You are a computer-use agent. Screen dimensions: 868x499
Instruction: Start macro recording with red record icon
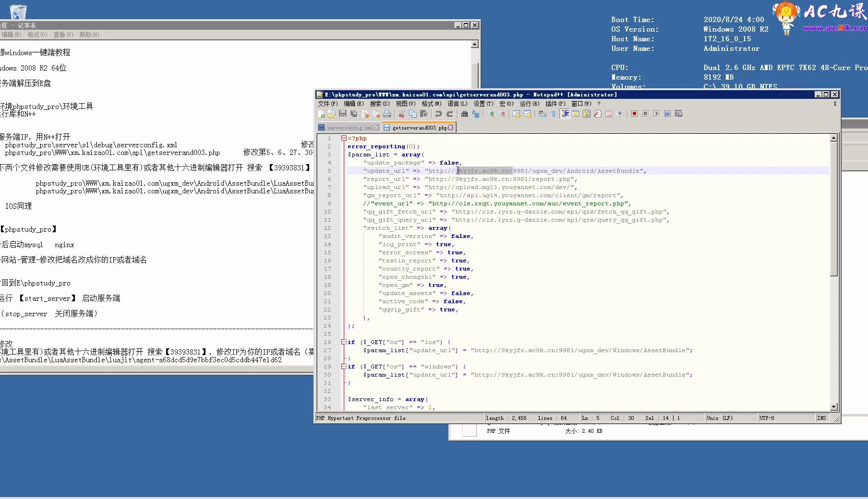(x=634, y=114)
